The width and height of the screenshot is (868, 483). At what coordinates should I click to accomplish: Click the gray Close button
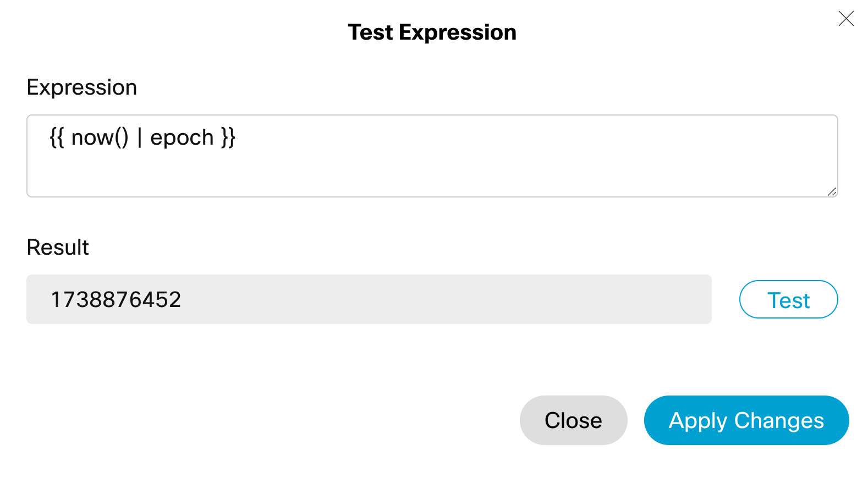(573, 420)
